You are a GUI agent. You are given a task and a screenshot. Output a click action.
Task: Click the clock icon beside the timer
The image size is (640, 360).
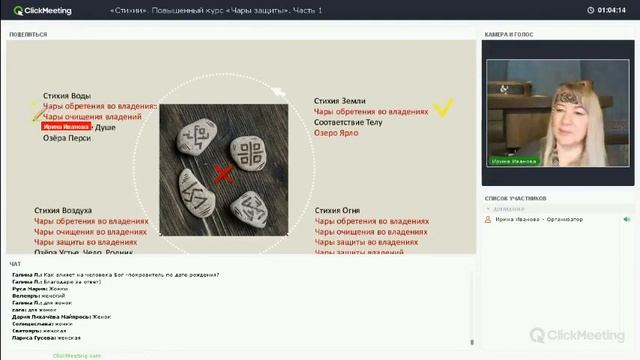pos(591,10)
